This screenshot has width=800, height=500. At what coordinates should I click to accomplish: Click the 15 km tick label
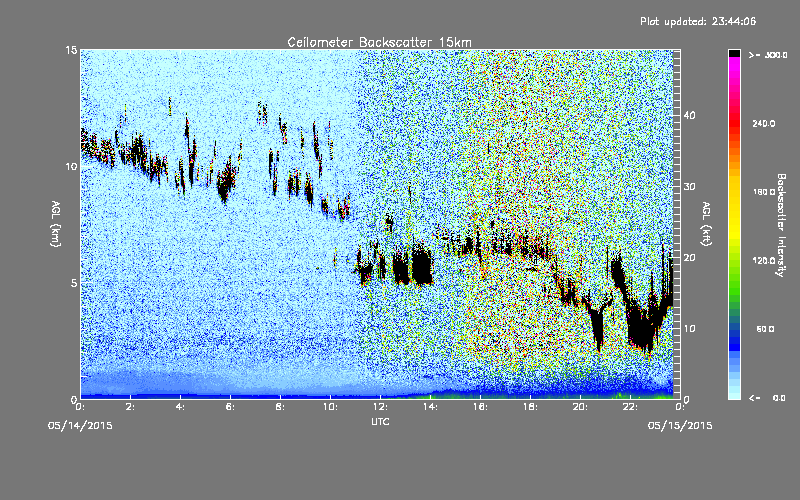pyautogui.click(x=71, y=50)
